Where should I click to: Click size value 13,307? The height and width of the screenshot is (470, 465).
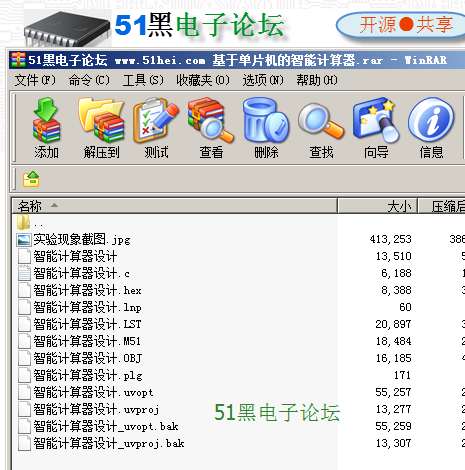coord(394,443)
